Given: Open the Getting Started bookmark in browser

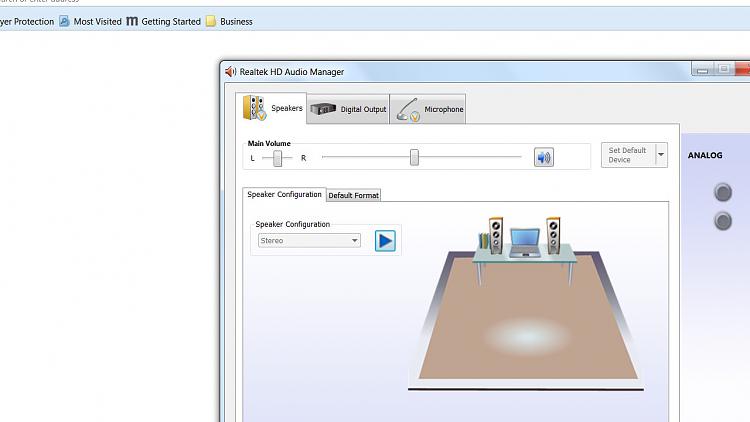Looking at the screenshot, I should pos(164,22).
